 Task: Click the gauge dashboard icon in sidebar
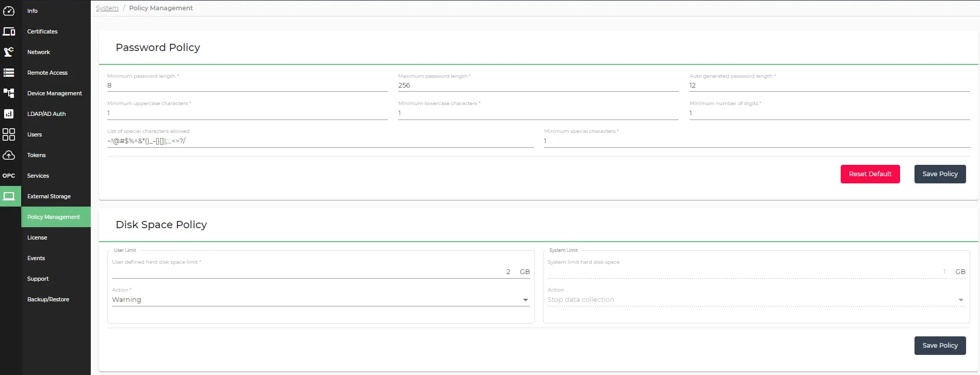click(9, 11)
